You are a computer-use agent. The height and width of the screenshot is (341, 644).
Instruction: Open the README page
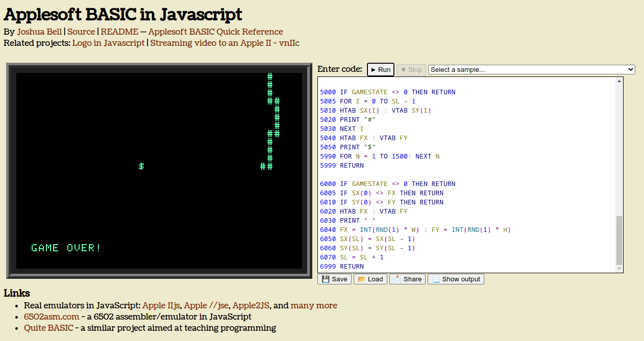[119, 32]
